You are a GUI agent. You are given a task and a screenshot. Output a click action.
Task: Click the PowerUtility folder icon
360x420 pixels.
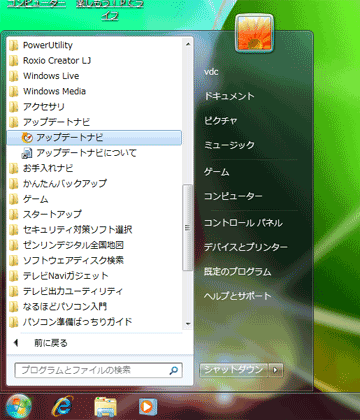point(14,45)
